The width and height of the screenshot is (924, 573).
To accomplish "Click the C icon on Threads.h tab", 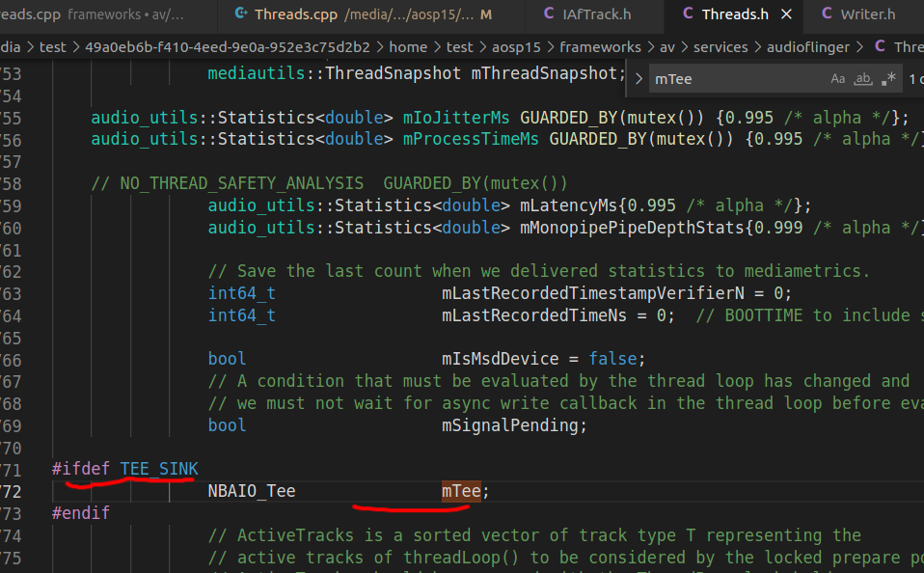I will [x=688, y=14].
